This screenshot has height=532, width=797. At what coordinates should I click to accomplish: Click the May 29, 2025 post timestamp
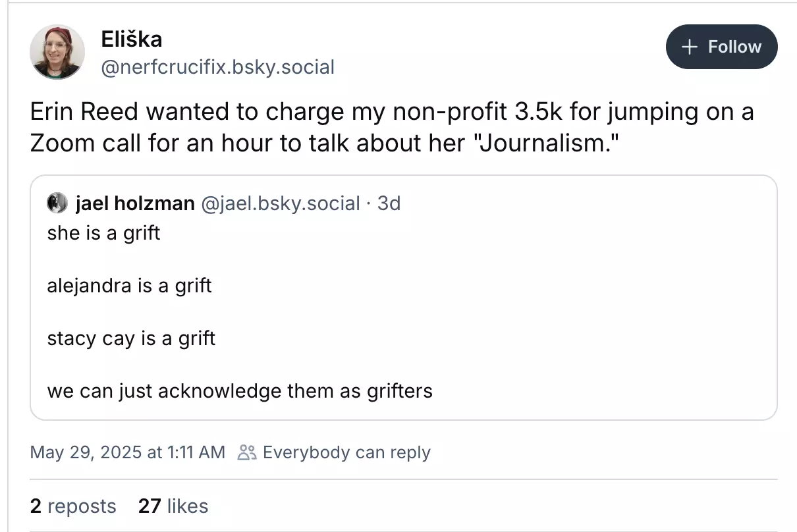(128, 452)
